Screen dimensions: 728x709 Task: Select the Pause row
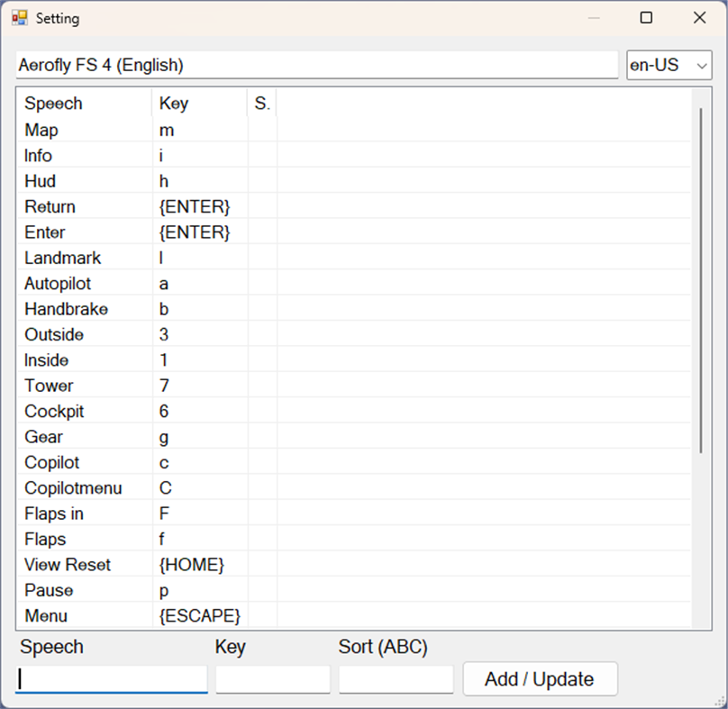[x=354, y=590]
